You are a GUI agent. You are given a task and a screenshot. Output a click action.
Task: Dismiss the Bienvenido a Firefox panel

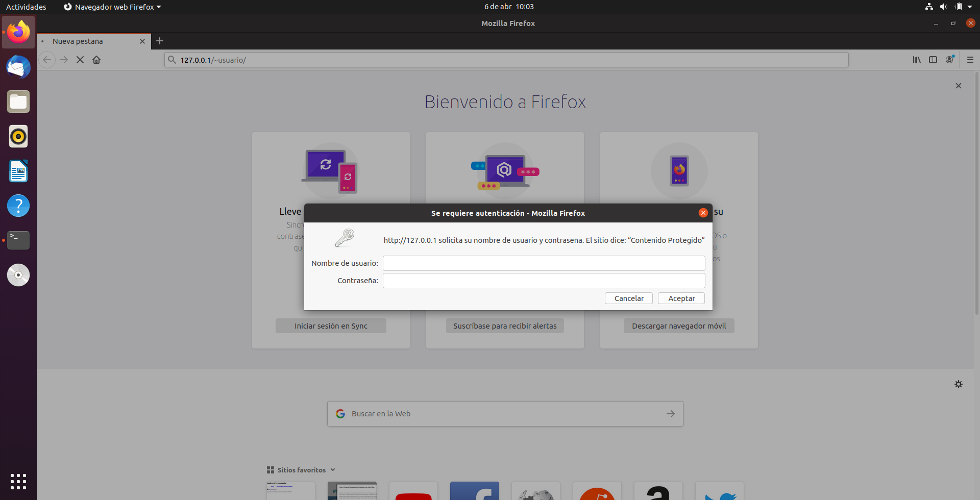point(959,86)
